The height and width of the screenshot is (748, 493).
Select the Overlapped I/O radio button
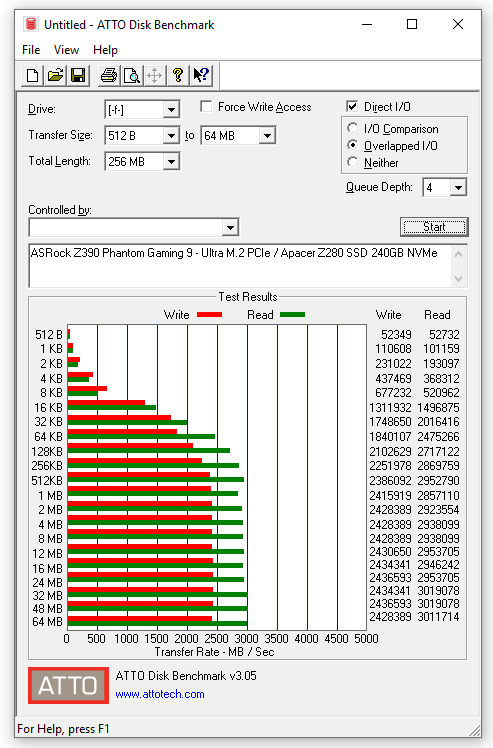[x=353, y=145]
